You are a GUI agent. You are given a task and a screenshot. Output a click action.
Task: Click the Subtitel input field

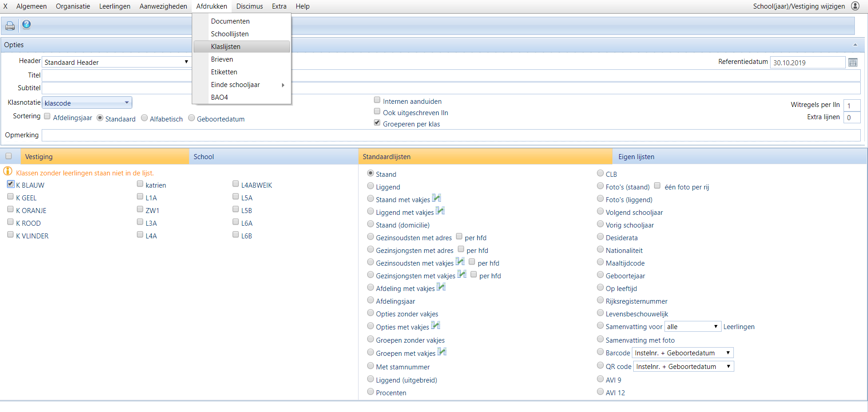click(451, 88)
